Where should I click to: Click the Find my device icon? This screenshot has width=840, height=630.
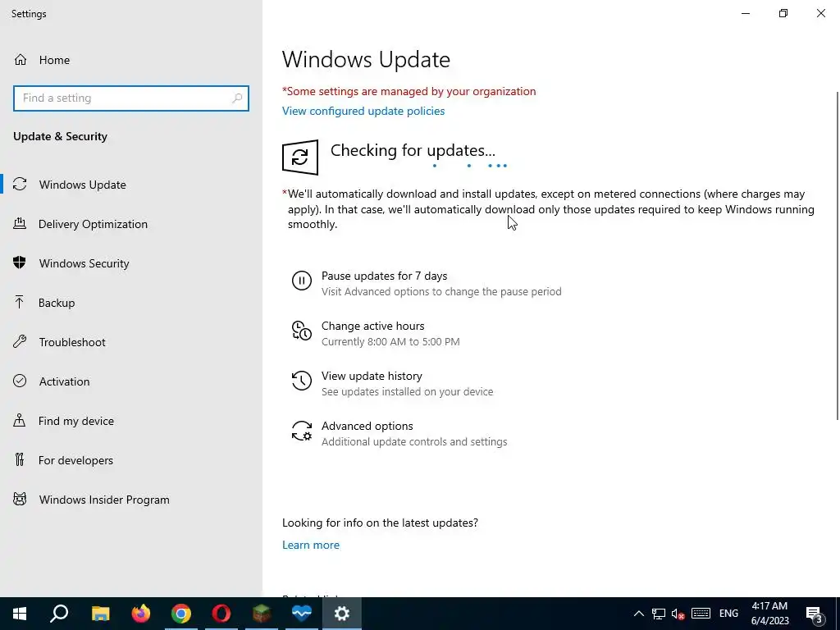click(x=20, y=421)
